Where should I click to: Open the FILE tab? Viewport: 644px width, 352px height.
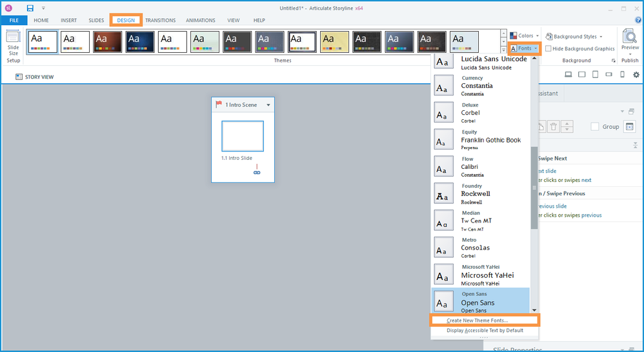(14, 20)
